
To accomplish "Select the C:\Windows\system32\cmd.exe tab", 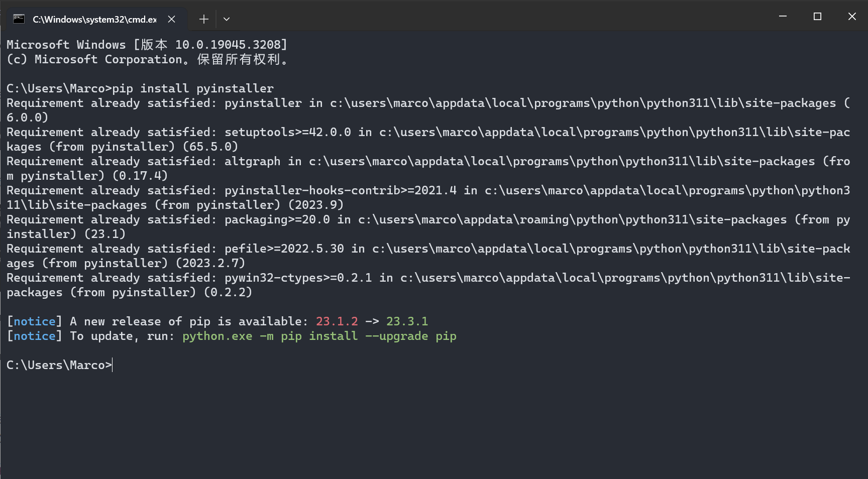I will tap(94, 19).
